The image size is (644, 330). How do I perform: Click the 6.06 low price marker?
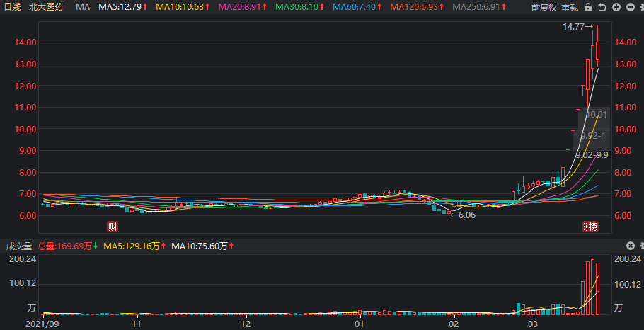(464, 215)
